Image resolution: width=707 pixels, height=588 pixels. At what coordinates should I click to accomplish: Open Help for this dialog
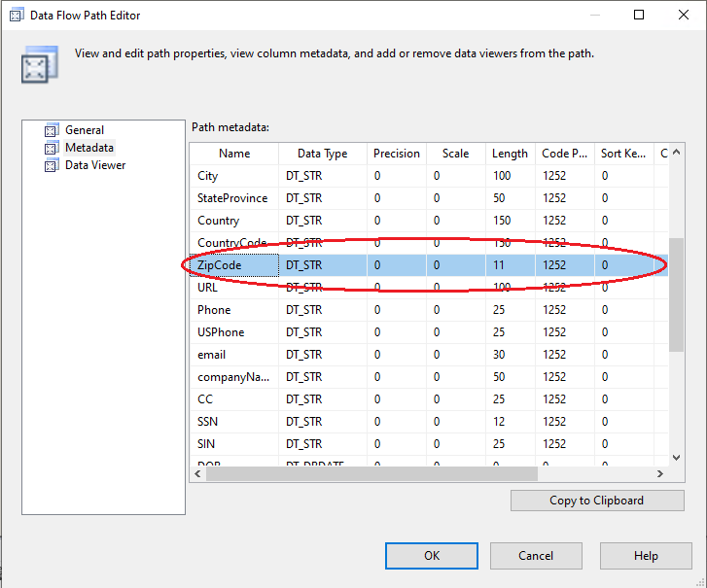645,556
